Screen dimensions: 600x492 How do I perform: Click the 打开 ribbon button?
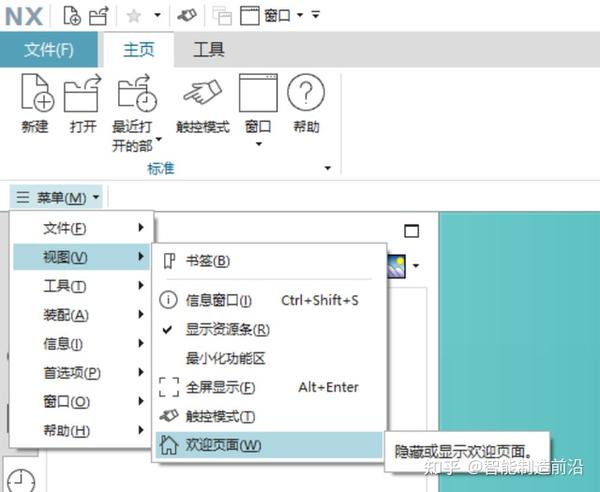(x=83, y=103)
